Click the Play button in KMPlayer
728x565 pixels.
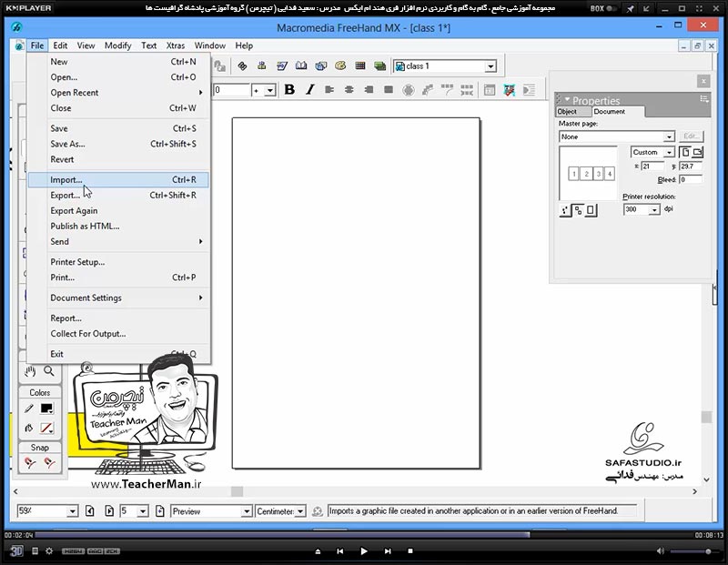[x=363, y=551]
